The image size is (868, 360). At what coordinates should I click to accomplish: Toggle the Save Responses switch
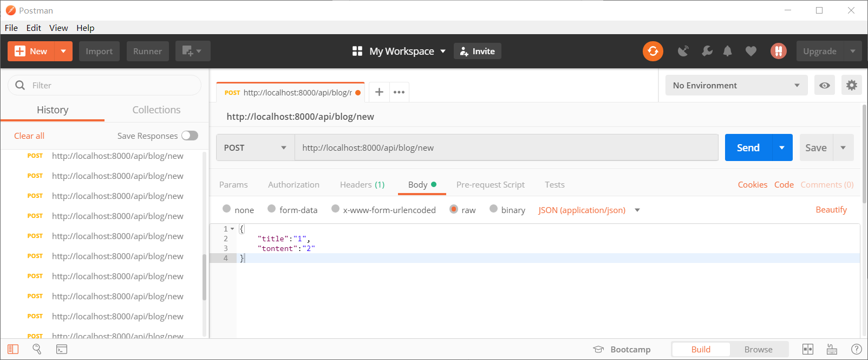tap(190, 136)
